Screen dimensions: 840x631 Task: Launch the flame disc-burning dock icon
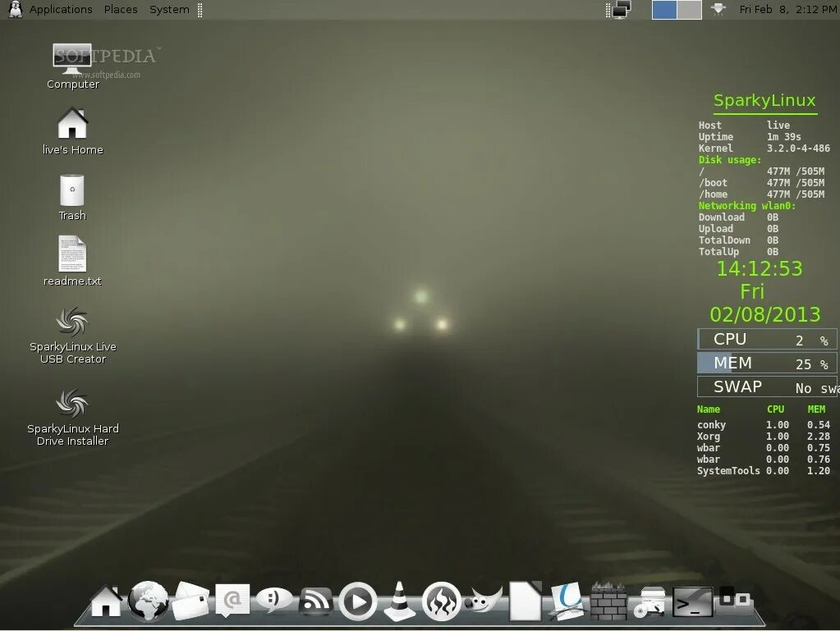click(x=441, y=601)
